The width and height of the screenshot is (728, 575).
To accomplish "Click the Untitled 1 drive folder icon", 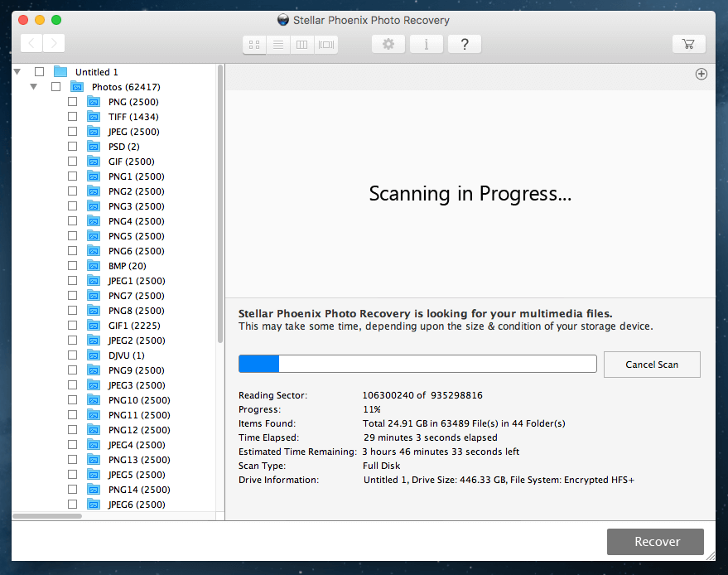I will (60, 71).
